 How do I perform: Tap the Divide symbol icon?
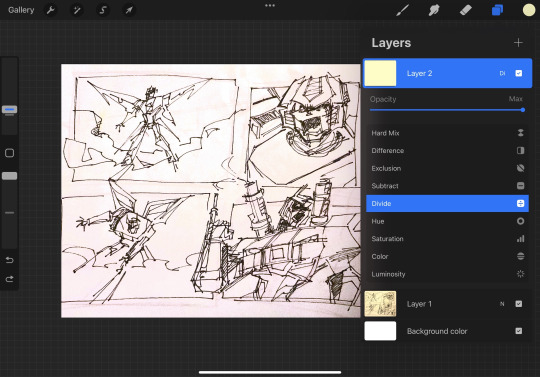point(520,203)
